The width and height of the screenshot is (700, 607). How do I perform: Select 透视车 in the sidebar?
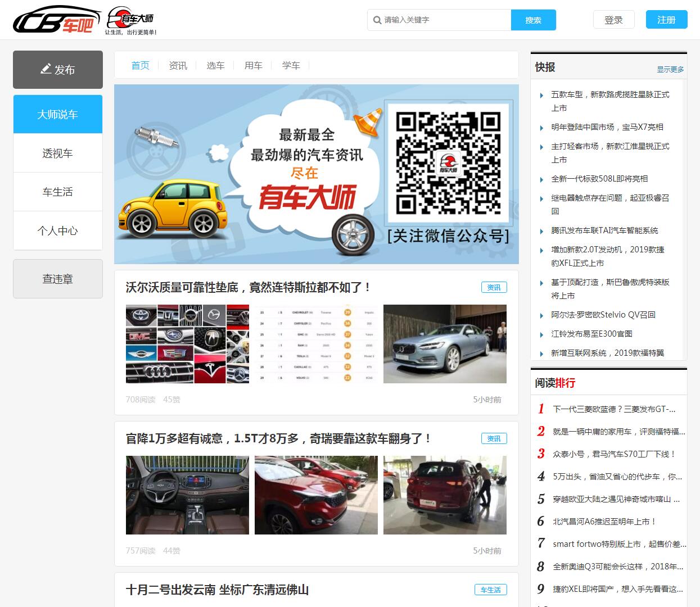coord(58,153)
